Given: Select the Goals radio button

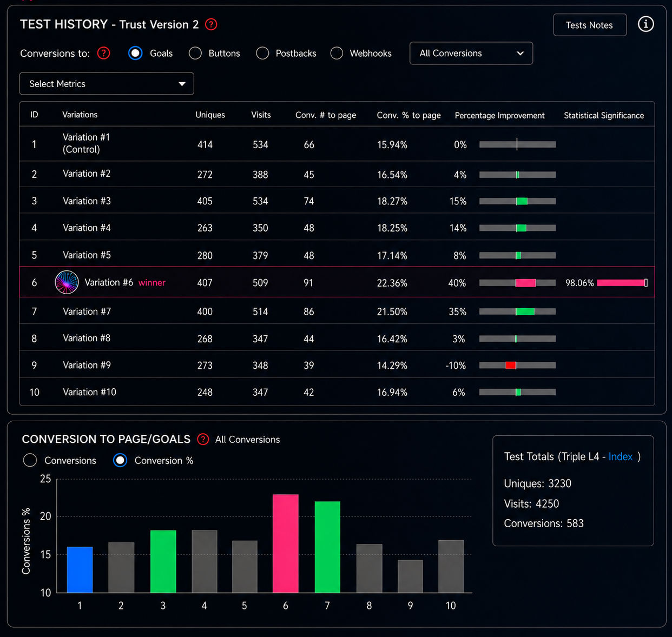Looking at the screenshot, I should 135,53.
